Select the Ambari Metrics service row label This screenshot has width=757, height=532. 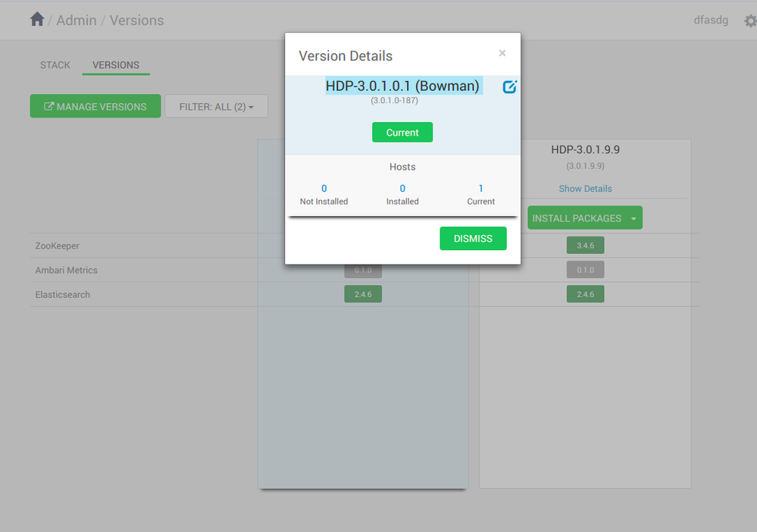(66, 271)
